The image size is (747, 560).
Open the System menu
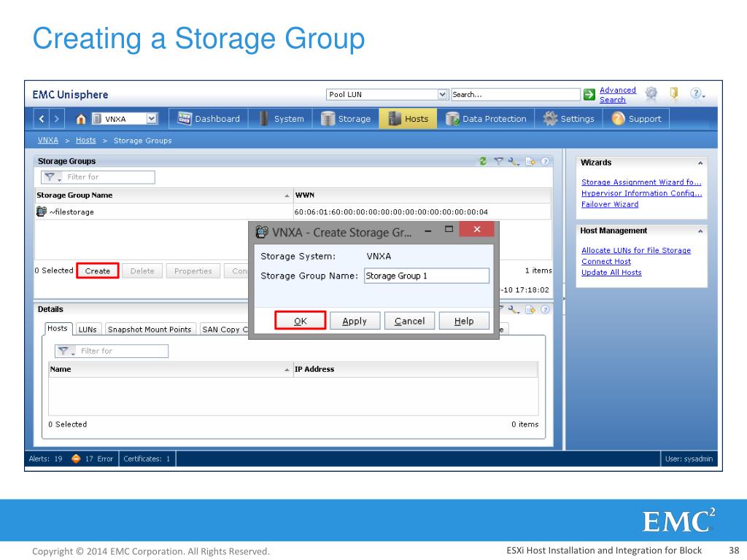point(281,119)
